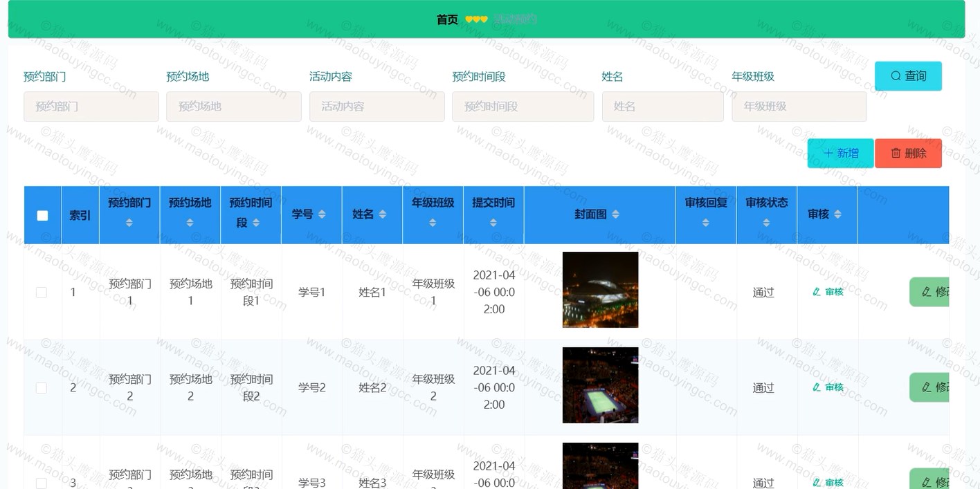
Task: Go to 首页 in the breadcrumb
Action: 447,19
